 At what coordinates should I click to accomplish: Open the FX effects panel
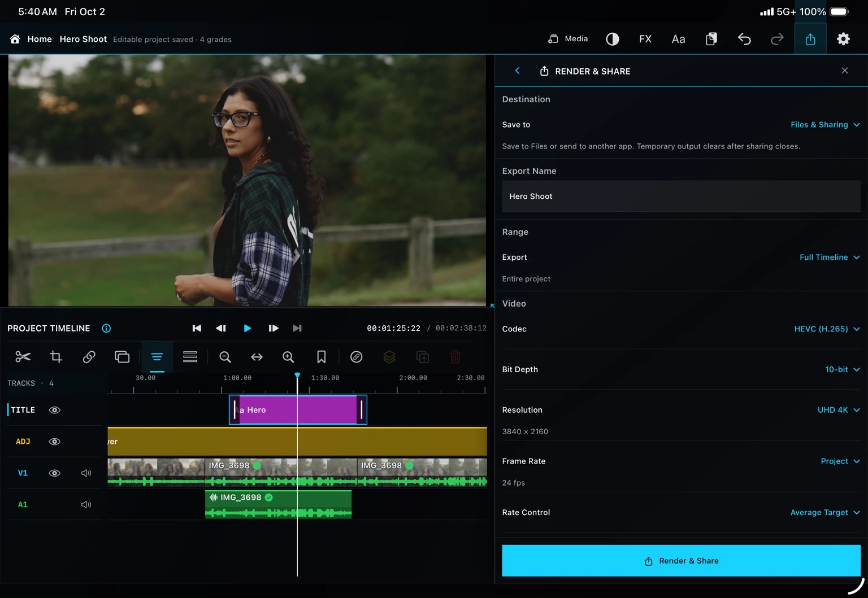(x=645, y=39)
